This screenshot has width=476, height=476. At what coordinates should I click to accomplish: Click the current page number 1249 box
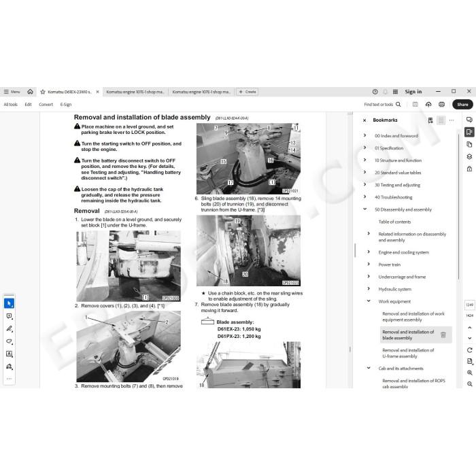click(x=470, y=305)
